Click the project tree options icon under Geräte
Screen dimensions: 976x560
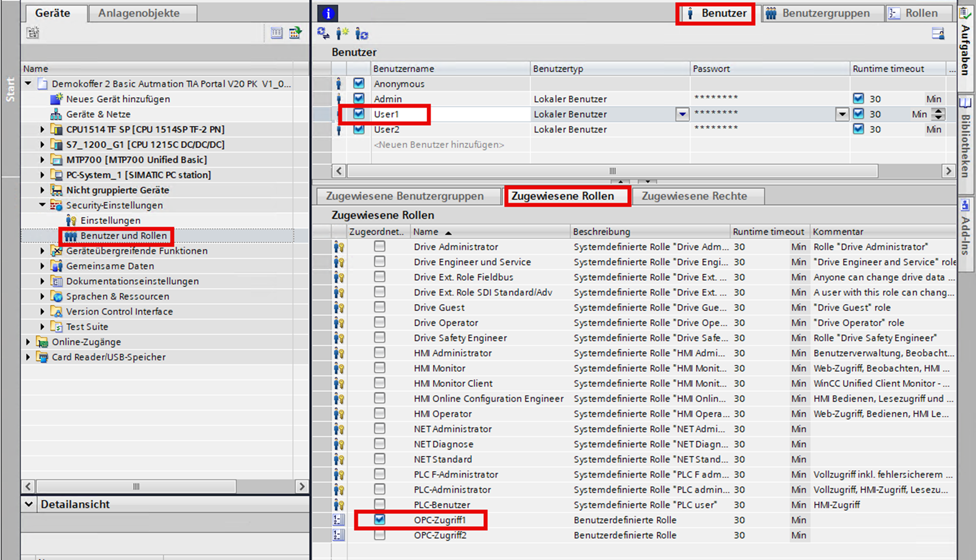(x=33, y=33)
